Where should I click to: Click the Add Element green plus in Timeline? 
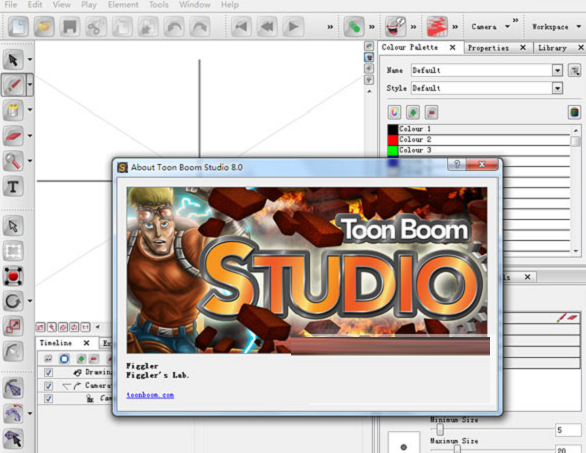[x=81, y=359]
